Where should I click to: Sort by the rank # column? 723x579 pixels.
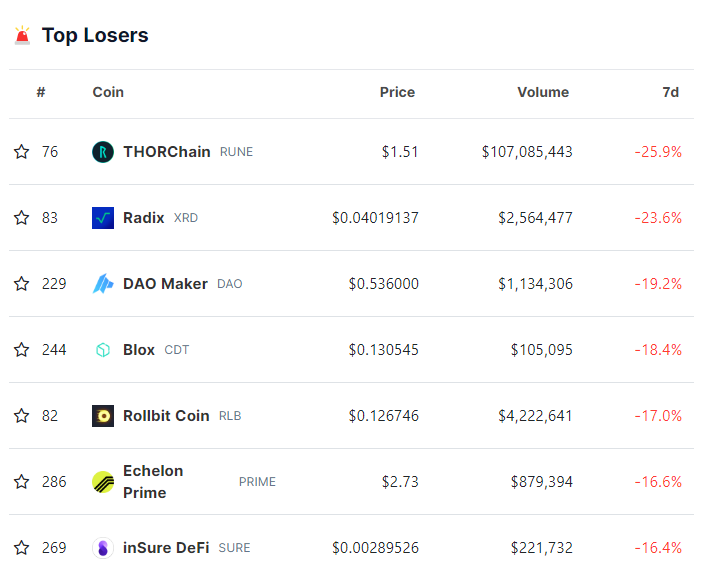(41, 92)
